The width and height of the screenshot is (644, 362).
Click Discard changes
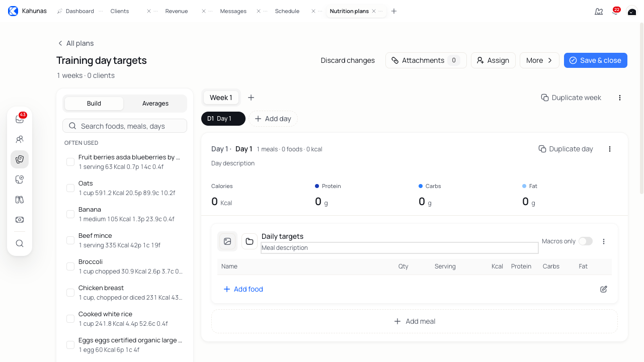tap(348, 60)
